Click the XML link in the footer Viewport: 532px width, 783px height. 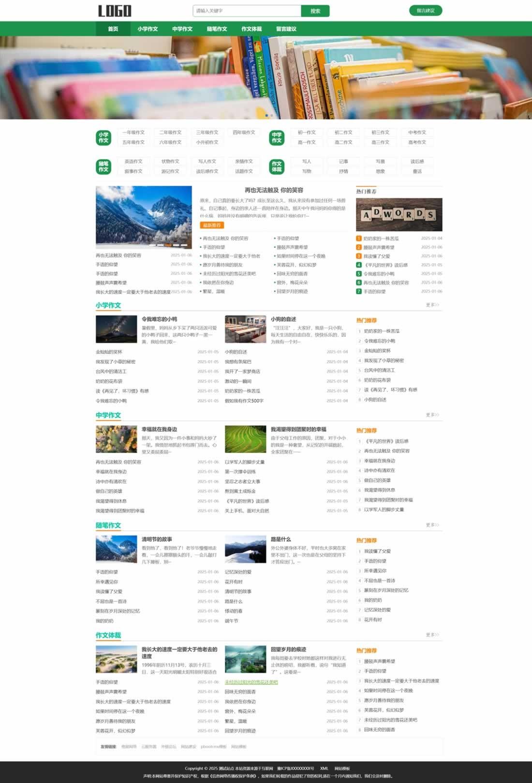pos(324,768)
